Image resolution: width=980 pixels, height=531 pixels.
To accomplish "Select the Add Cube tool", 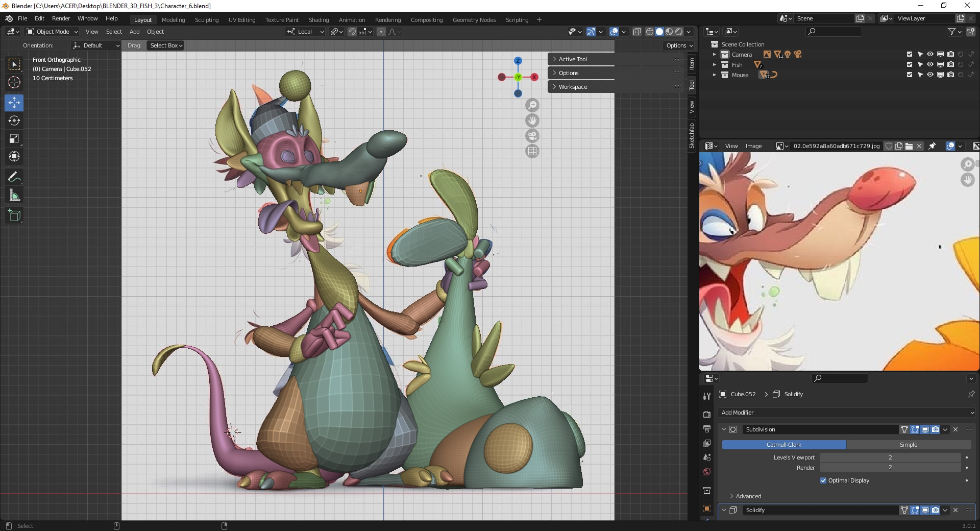I will point(14,215).
